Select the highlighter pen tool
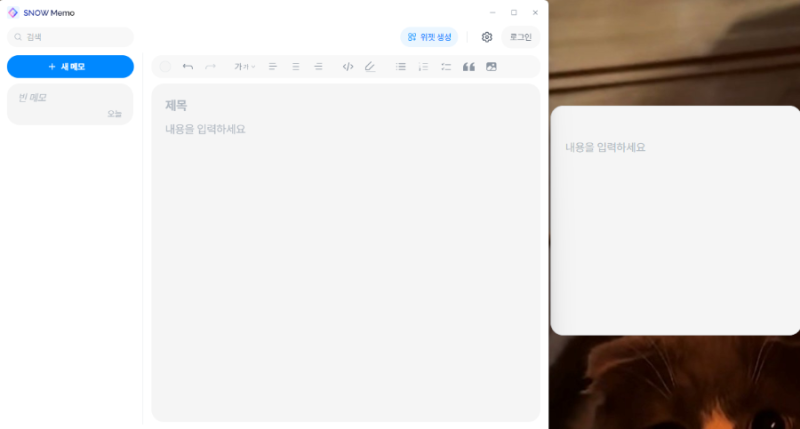This screenshot has height=429, width=800. pyautogui.click(x=370, y=67)
